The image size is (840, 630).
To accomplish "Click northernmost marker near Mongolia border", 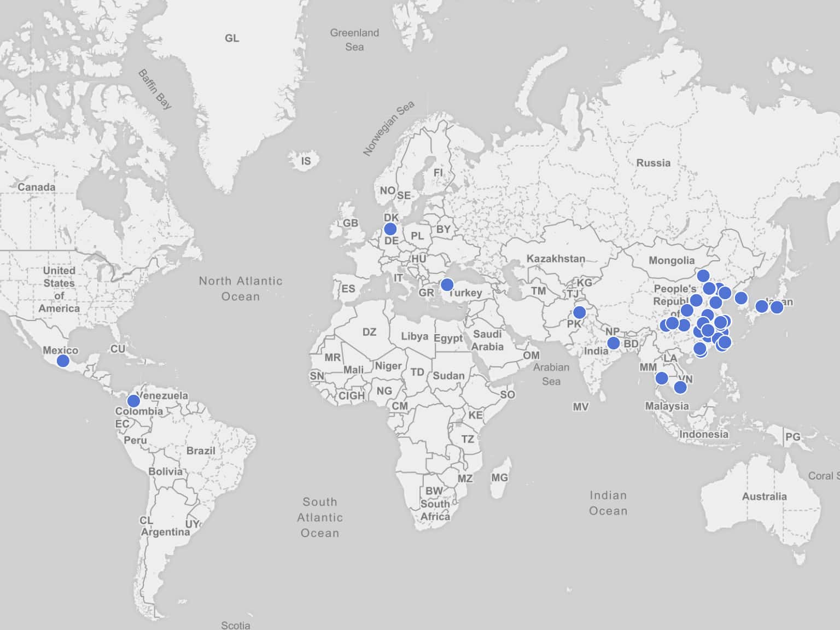I will click(703, 276).
